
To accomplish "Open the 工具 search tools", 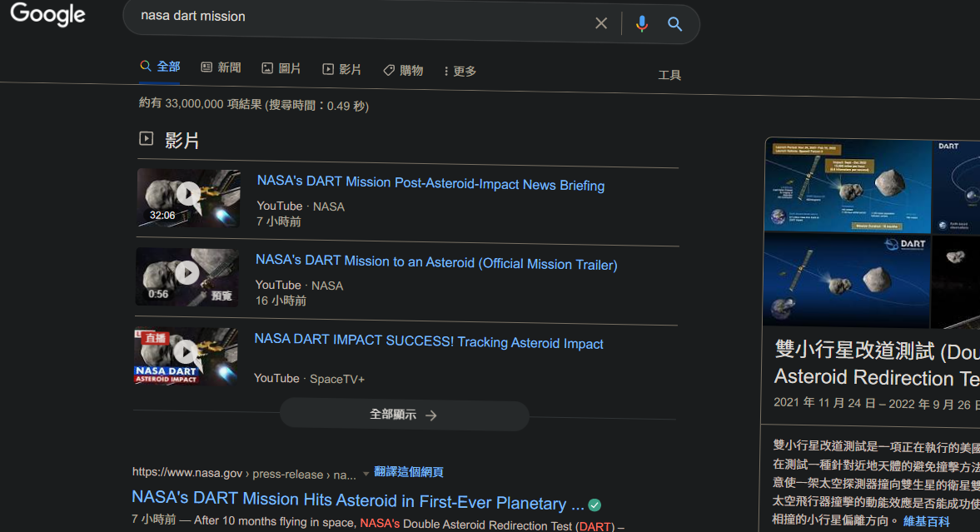I will tap(669, 75).
